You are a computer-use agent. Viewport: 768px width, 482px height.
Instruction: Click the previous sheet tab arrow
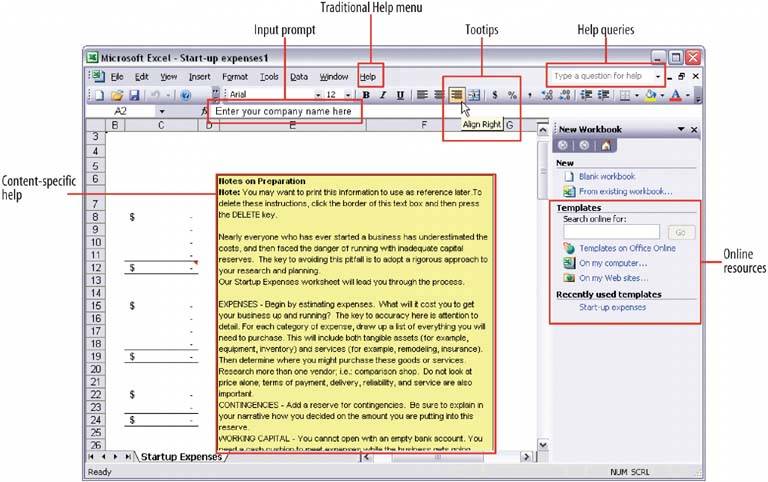pyautogui.click(x=103, y=457)
